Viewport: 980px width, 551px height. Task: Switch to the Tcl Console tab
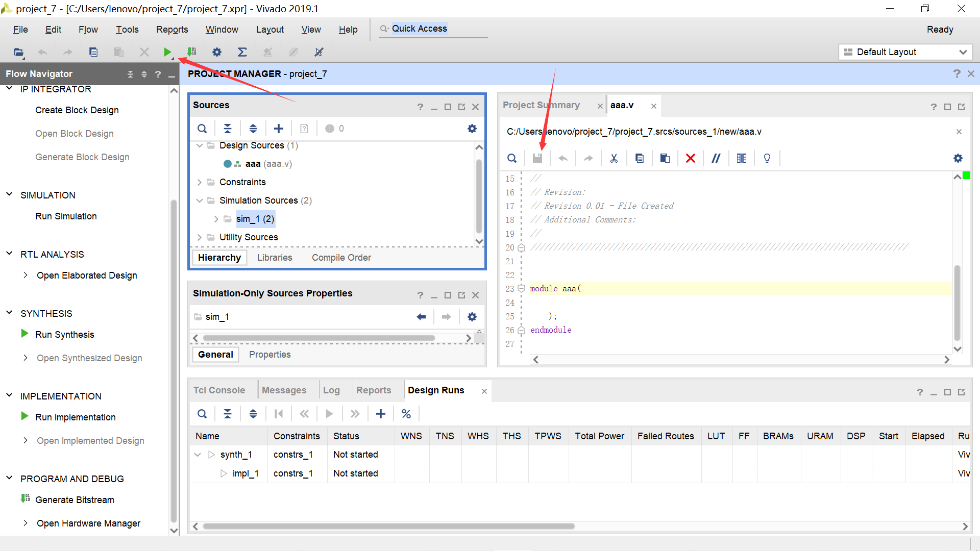219,390
